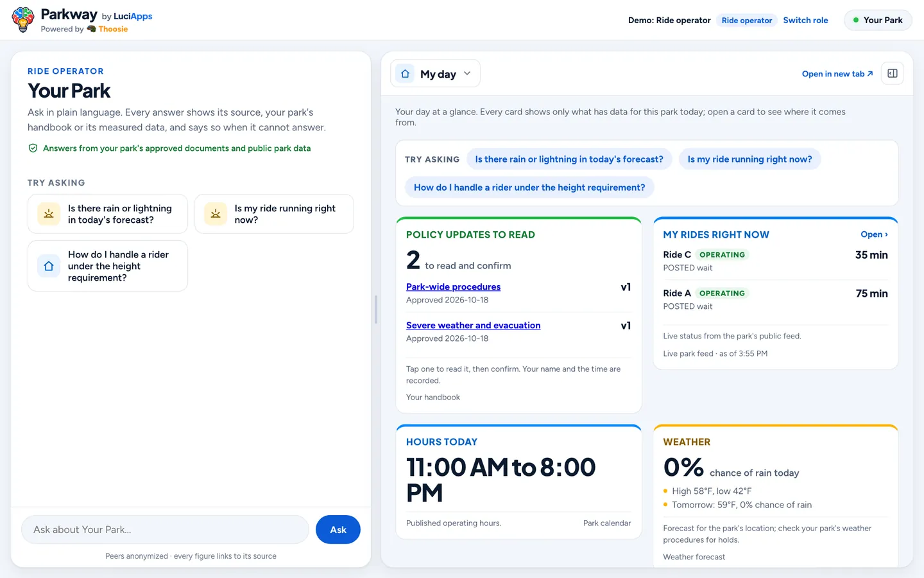This screenshot has width=924, height=578.
Task: Click the external arrow icon after Open in new tab
Action: pos(870,74)
